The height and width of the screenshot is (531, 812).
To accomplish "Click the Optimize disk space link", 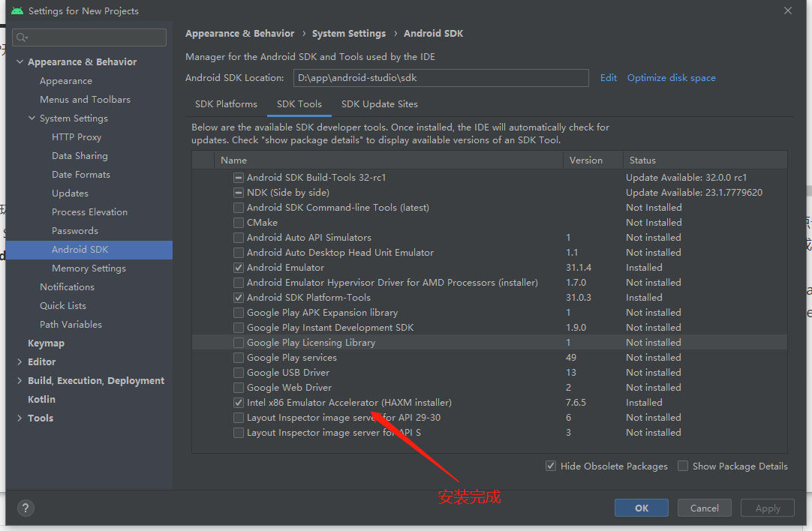I will coord(671,78).
